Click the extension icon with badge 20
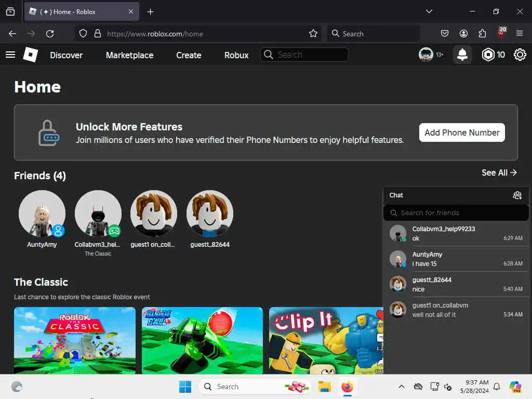 501,33
